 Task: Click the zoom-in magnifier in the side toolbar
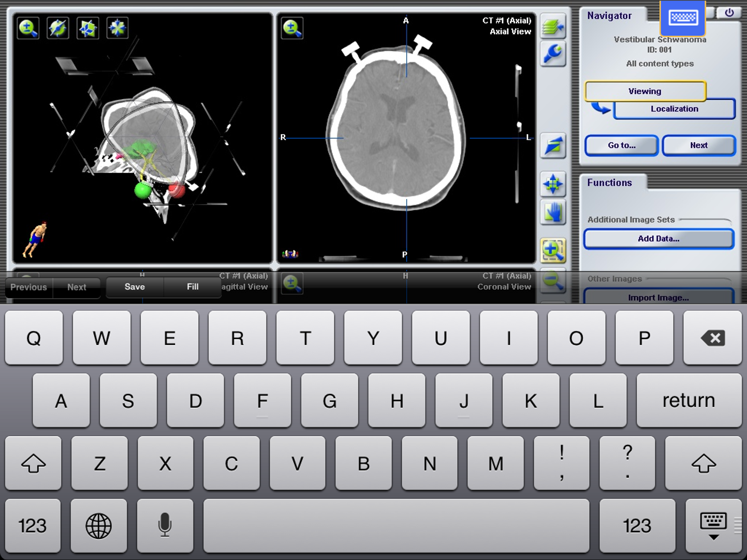click(x=553, y=250)
